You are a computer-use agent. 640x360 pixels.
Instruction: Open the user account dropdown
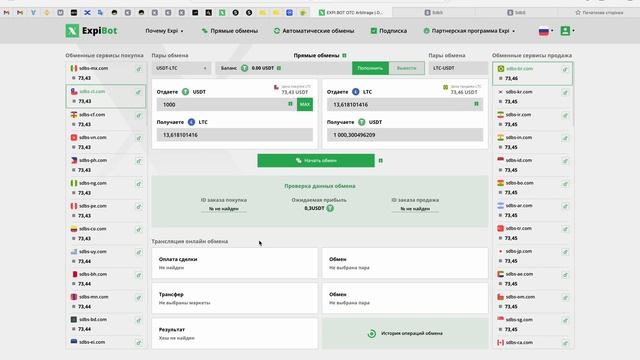(567, 31)
